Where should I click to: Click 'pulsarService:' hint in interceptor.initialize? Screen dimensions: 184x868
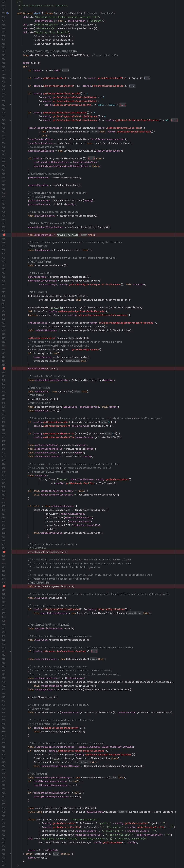(72, 361)
